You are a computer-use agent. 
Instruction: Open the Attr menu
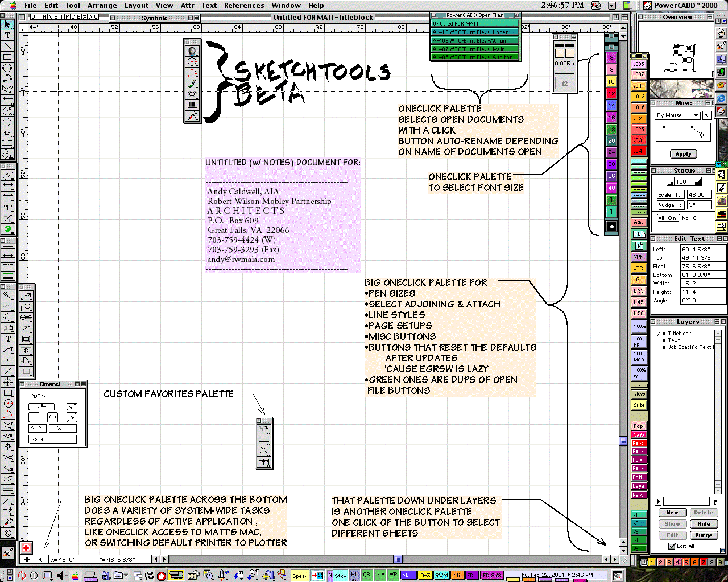tap(187, 5)
